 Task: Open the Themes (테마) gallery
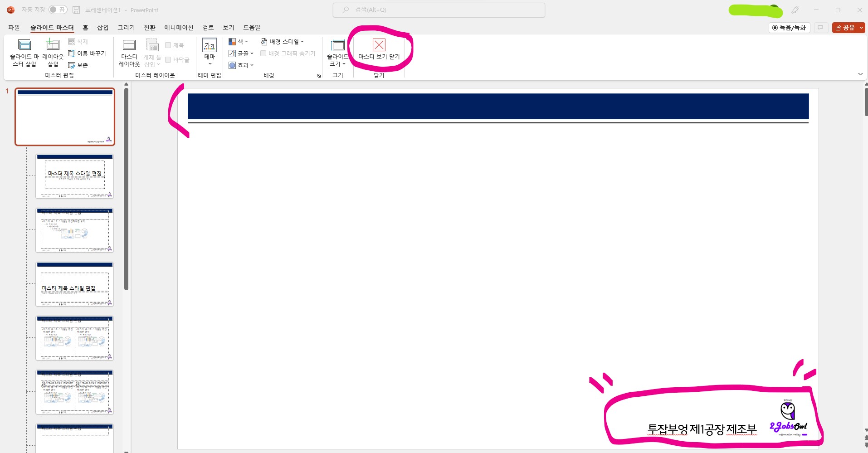tap(210, 52)
